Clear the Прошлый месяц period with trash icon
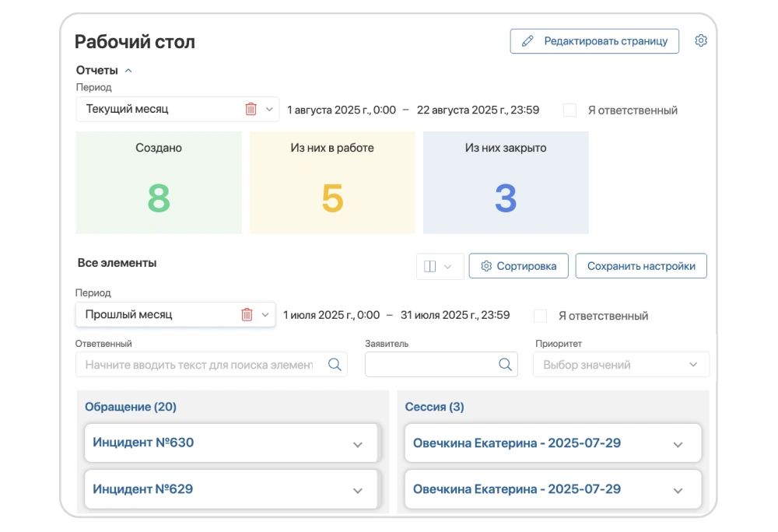Screen dimensions: 778x532 pyautogui.click(x=247, y=314)
